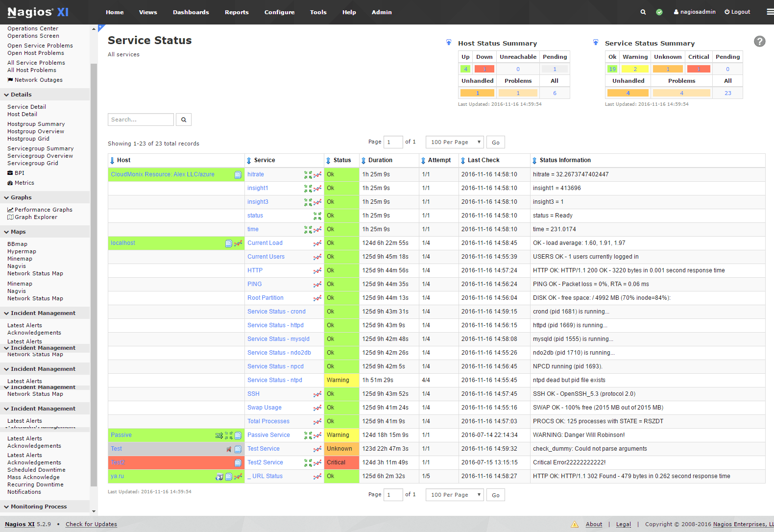Click green Ok count in Service Summary
774x532 pixels.
pyautogui.click(x=612, y=69)
